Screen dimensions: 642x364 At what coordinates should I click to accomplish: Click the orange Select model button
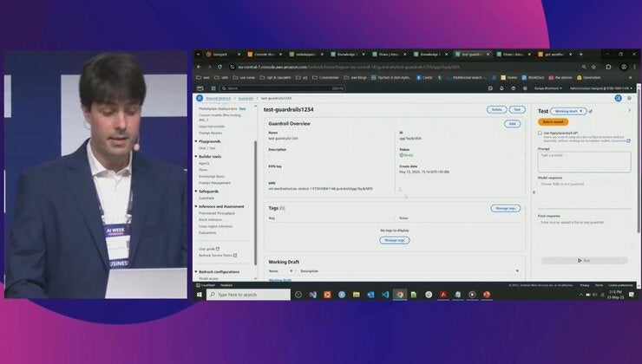(x=553, y=122)
